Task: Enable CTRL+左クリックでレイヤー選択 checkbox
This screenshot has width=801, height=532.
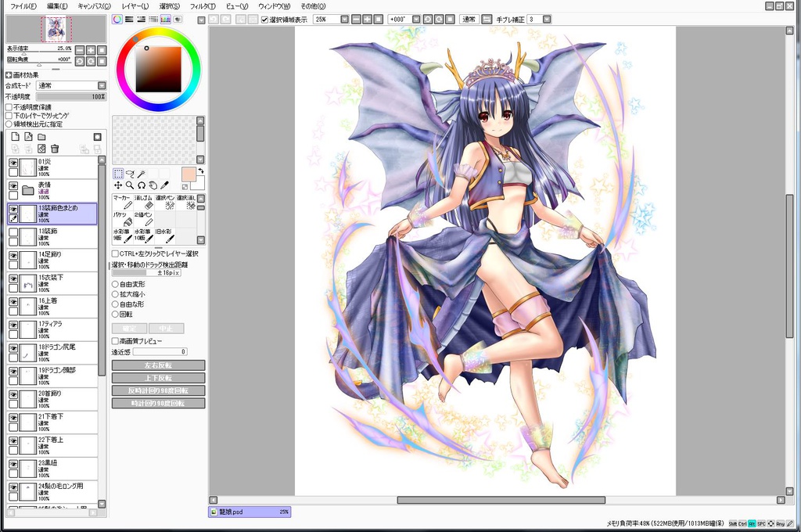Action: click(x=116, y=253)
